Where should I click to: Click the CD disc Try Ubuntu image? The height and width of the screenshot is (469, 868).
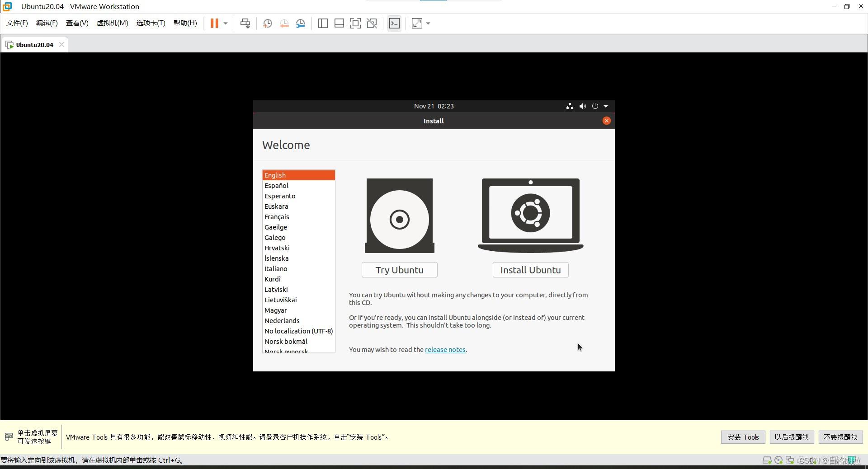point(400,216)
